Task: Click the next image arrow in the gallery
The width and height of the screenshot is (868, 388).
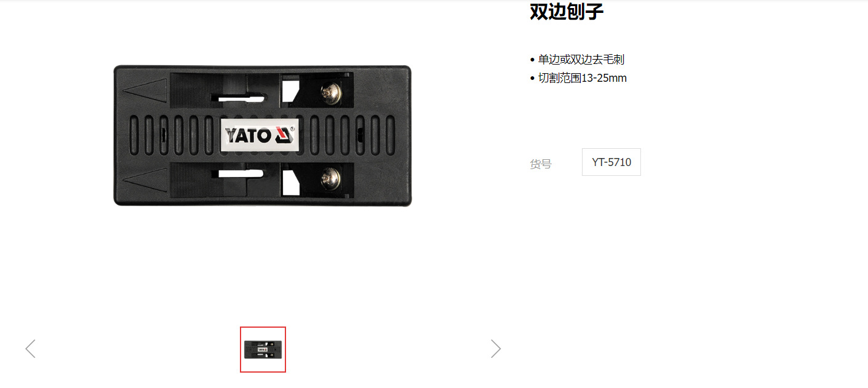Action: click(496, 349)
